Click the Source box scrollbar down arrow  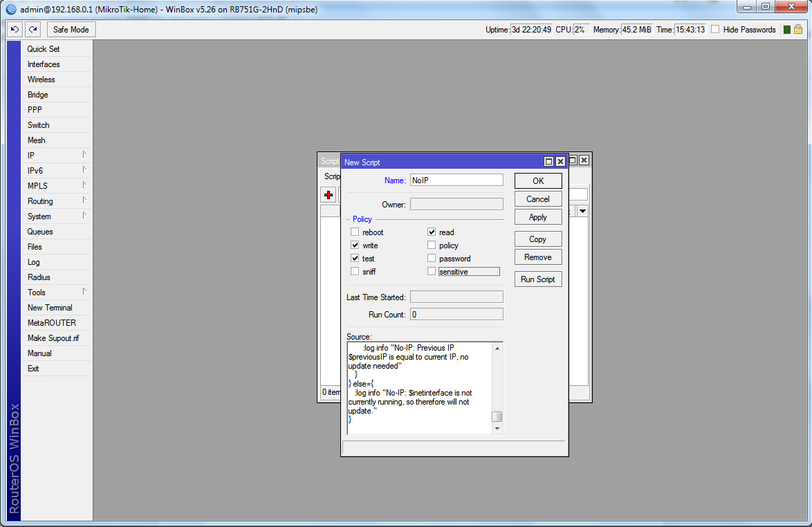point(497,429)
